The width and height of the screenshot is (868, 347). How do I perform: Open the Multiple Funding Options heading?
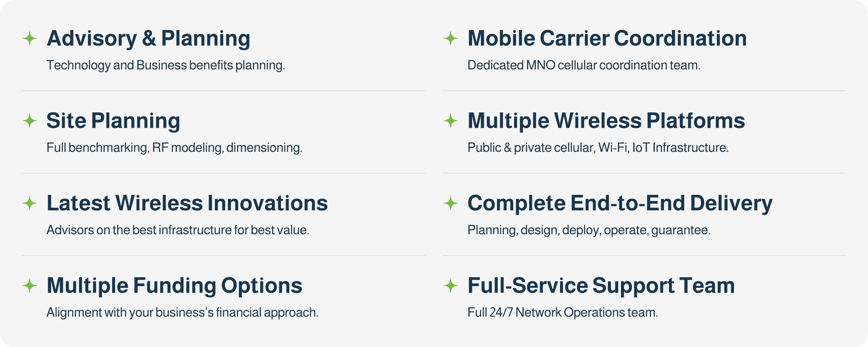tap(174, 286)
